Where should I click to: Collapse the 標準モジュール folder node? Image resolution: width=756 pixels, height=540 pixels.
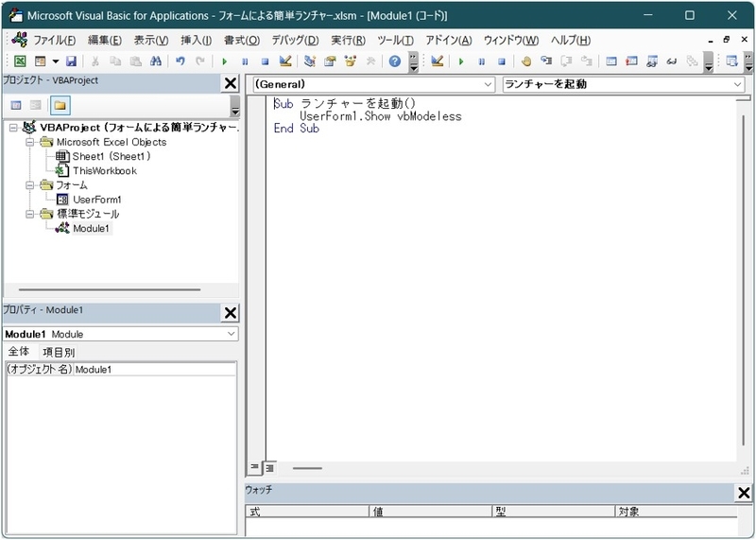[x=30, y=214]
